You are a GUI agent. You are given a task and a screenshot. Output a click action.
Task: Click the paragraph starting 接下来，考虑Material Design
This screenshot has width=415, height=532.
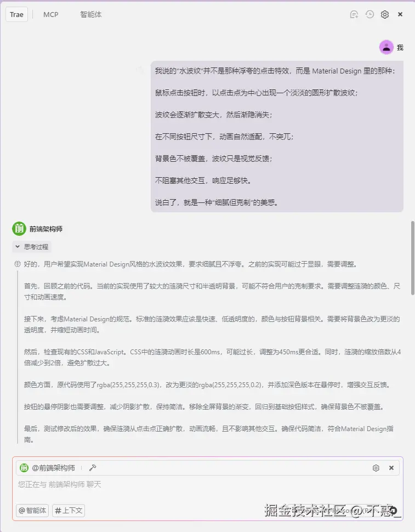(212, 324)
